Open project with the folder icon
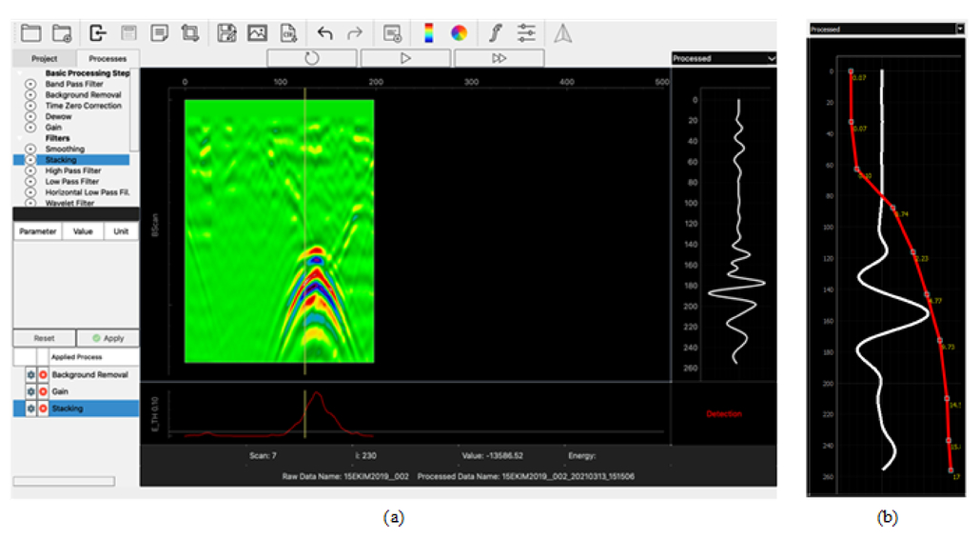Image resolution: width=980 pixels, height=539 pixels. pyautogui.click(x=30, y=32)
